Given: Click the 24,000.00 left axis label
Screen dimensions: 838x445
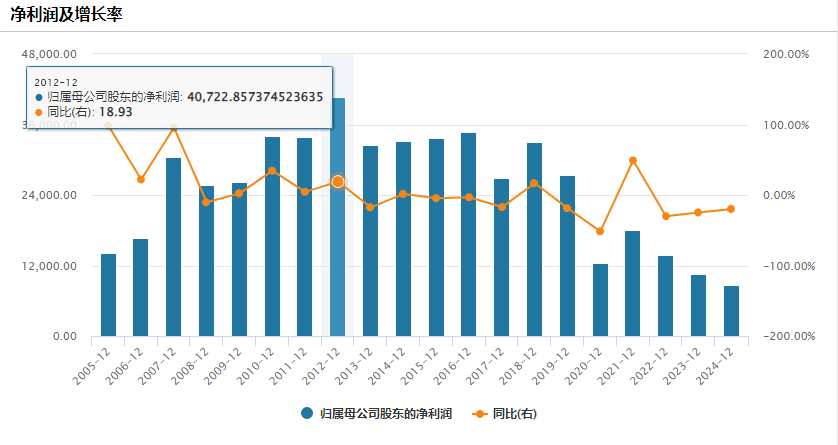Looking at the screenshot, I should [x=49, y=195].
